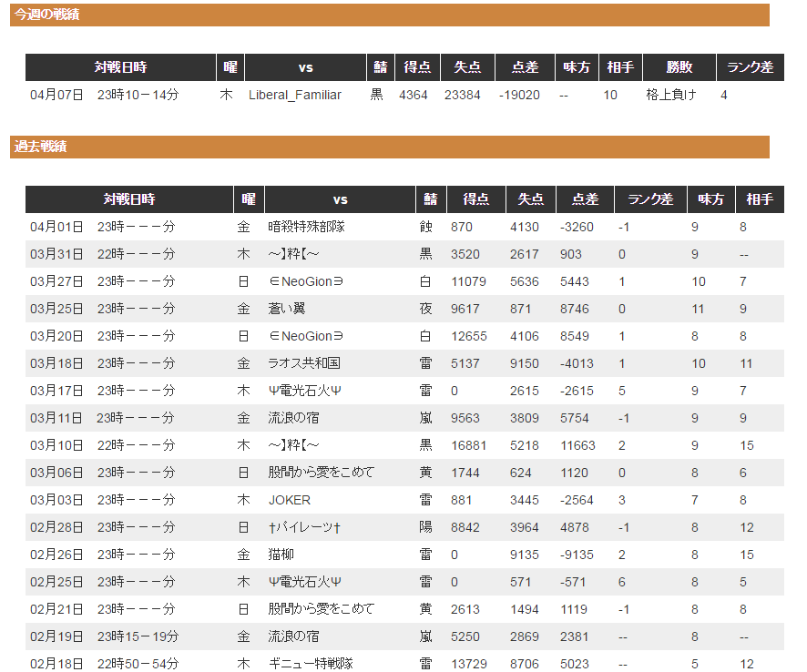Click ラオス共和国 opponent name
This screenshot has width=807, height=672.
[304, 363]
